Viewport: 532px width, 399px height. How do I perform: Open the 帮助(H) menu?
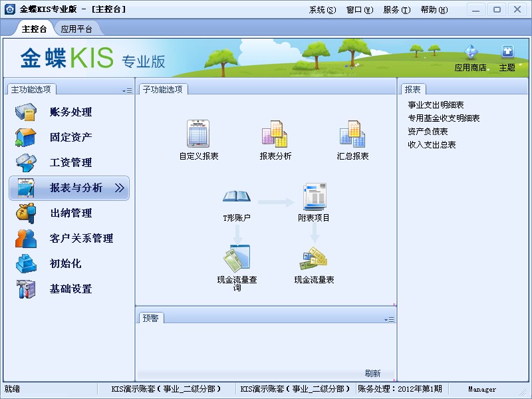[434, 10]
